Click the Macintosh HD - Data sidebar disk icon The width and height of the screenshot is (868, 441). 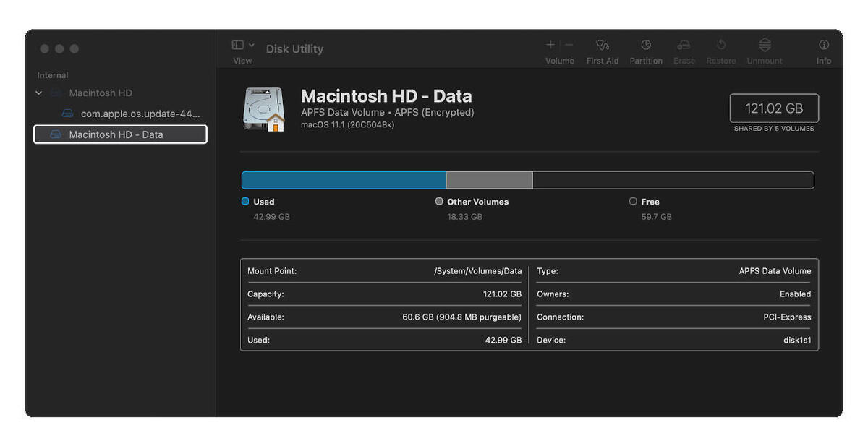point(56,134)
